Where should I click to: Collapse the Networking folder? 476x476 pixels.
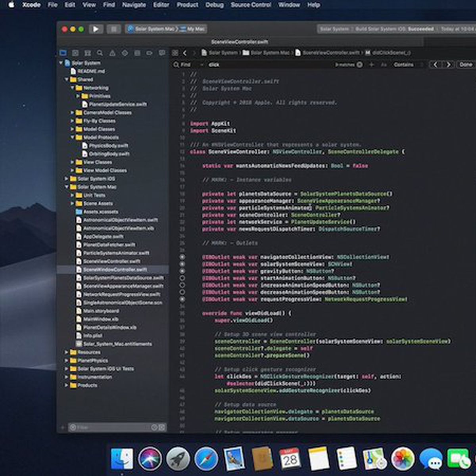(x=73, y=88)
